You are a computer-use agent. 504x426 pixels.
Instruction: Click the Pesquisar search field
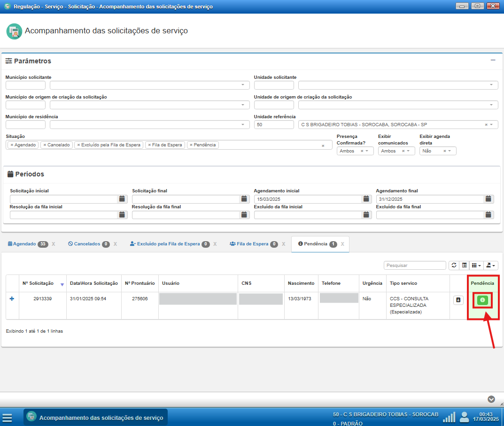tap(415, 266)
